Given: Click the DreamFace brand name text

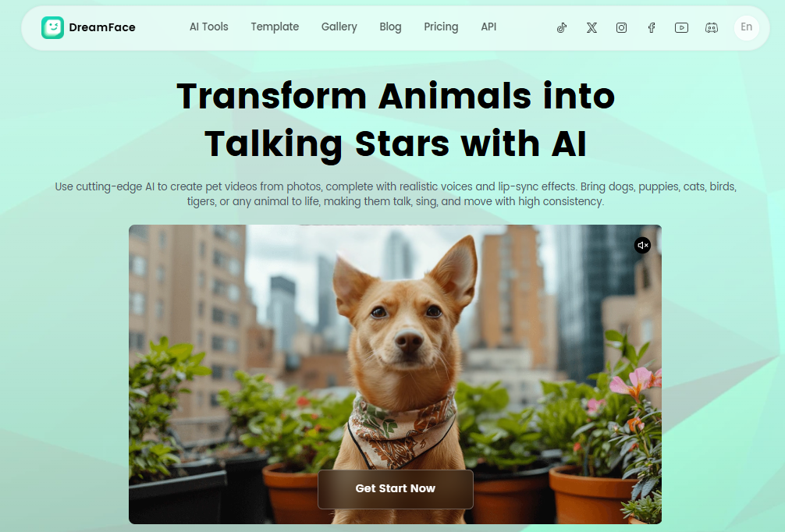Looking at the screenshot, I should click(x=102, y=27).
